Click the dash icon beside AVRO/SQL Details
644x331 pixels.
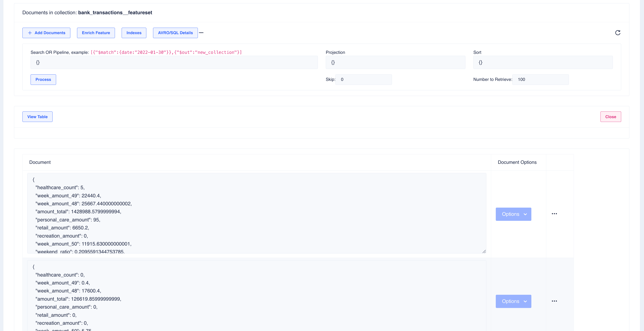pyautogui.click(x=201, y=33)
